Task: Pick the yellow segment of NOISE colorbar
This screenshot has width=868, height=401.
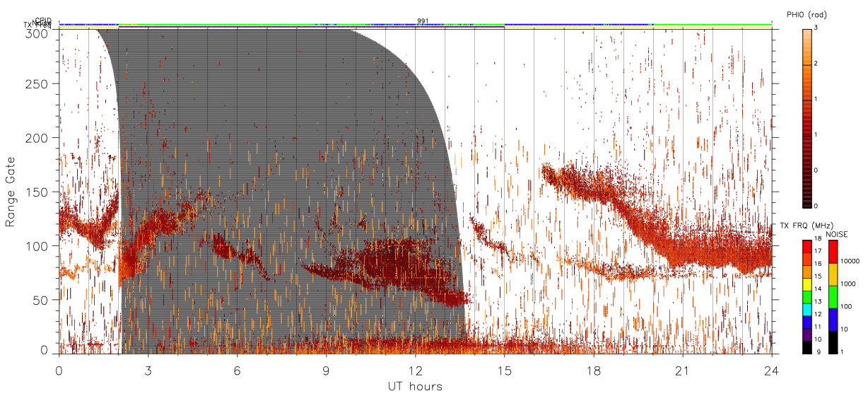Action: tap(833, 274)
